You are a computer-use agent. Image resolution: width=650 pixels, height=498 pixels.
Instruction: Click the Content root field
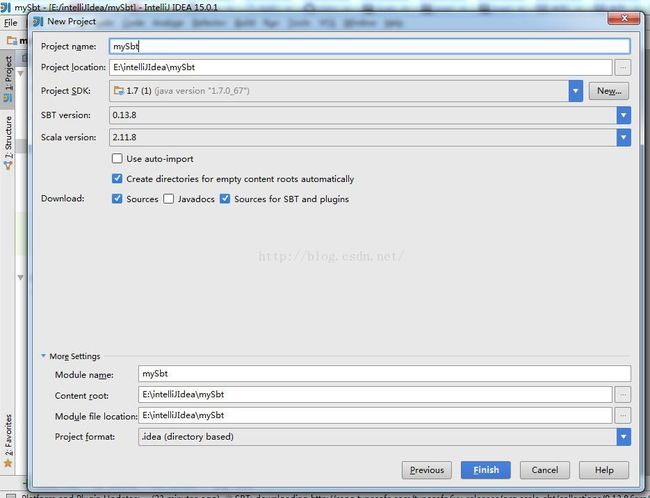[375, 394]
